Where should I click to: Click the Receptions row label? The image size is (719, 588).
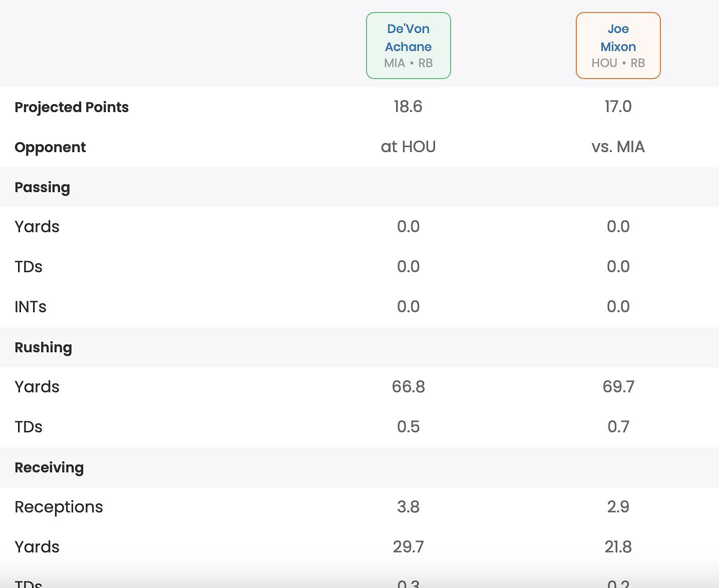[59, 507]
